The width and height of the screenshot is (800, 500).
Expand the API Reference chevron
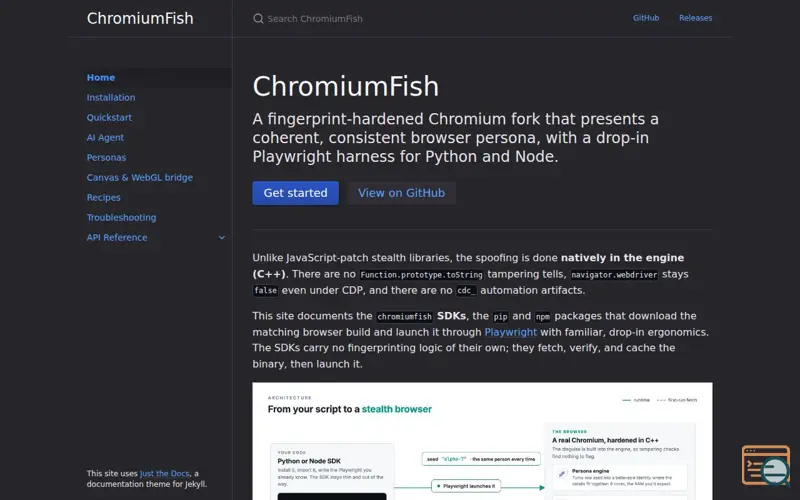222,238
